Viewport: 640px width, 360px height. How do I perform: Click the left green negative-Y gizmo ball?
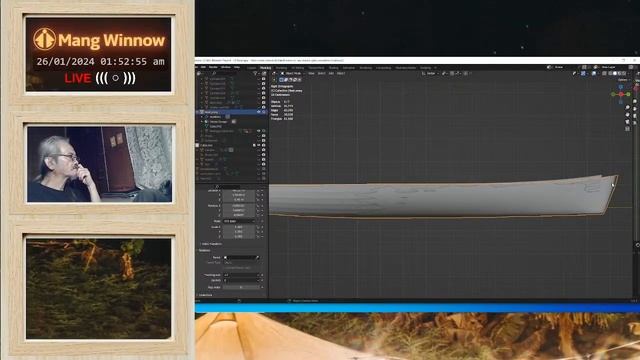point(613,94)
